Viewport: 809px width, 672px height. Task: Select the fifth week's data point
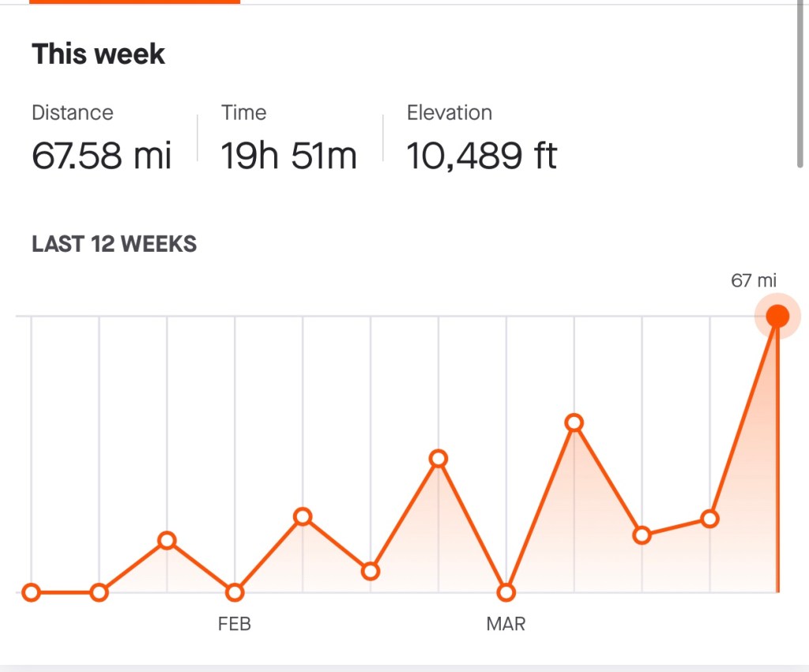click(x=303, y=517)
